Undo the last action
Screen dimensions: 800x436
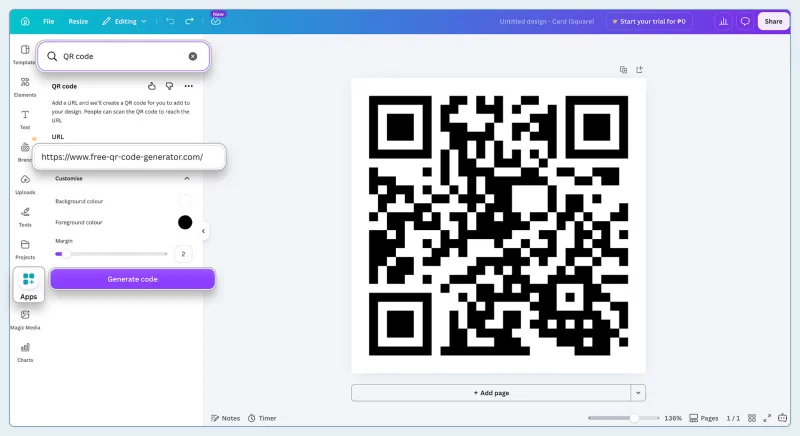pos(170,21)
